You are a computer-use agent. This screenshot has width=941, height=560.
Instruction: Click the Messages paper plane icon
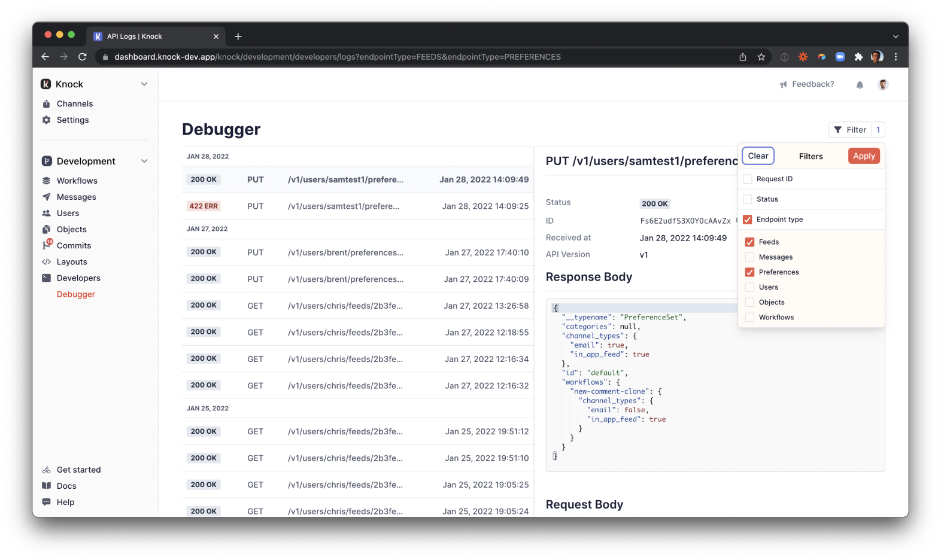pyautogui.click(x=46, y=197)
